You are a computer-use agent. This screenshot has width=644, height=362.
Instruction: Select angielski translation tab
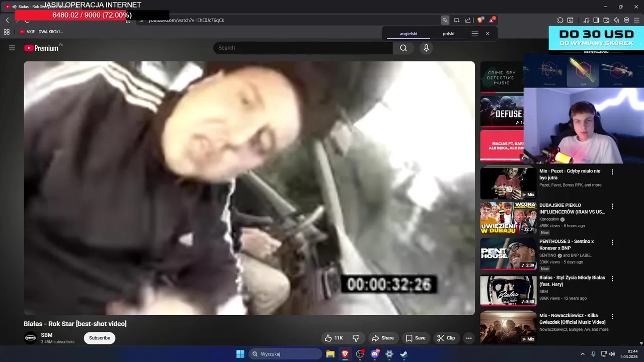(409, 34)
